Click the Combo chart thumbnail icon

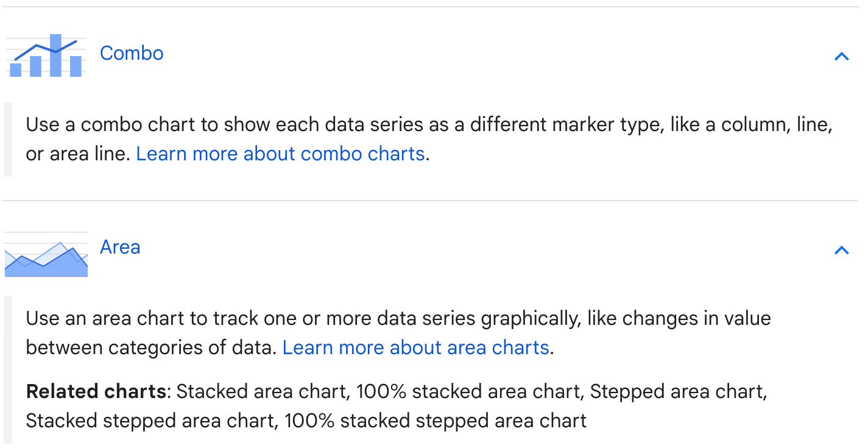tap(46, 55)
